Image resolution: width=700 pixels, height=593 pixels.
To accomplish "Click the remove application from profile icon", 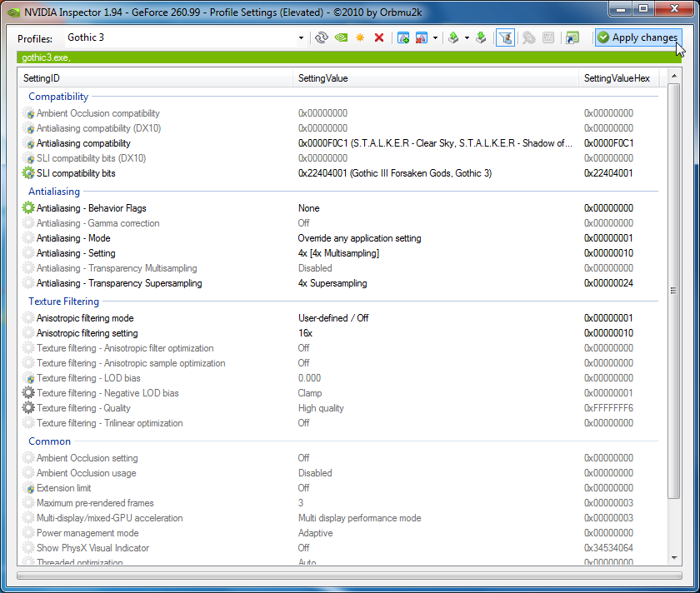I will (422, 38).
